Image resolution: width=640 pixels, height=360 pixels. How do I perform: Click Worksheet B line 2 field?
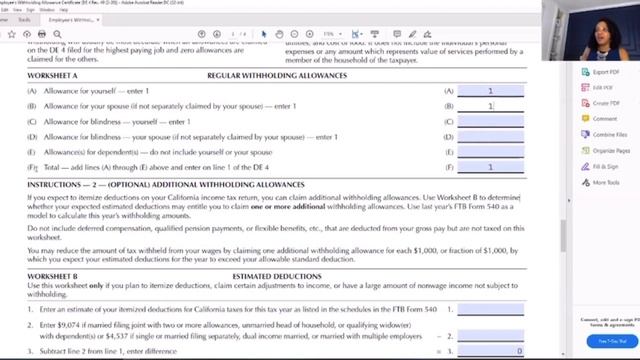491,336
